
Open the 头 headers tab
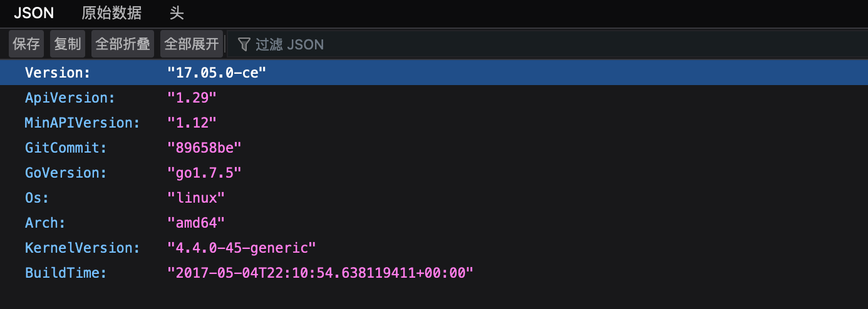click(x=177, y=13)
